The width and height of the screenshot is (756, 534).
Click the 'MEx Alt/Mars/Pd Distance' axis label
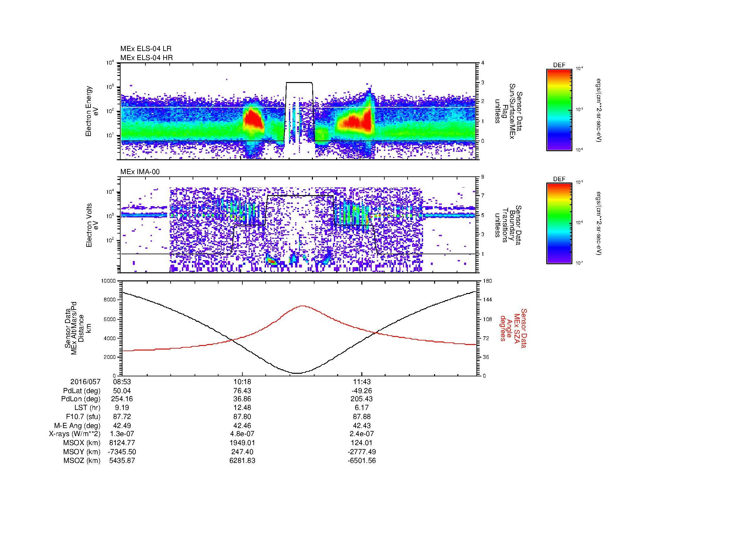coord(77,329)
